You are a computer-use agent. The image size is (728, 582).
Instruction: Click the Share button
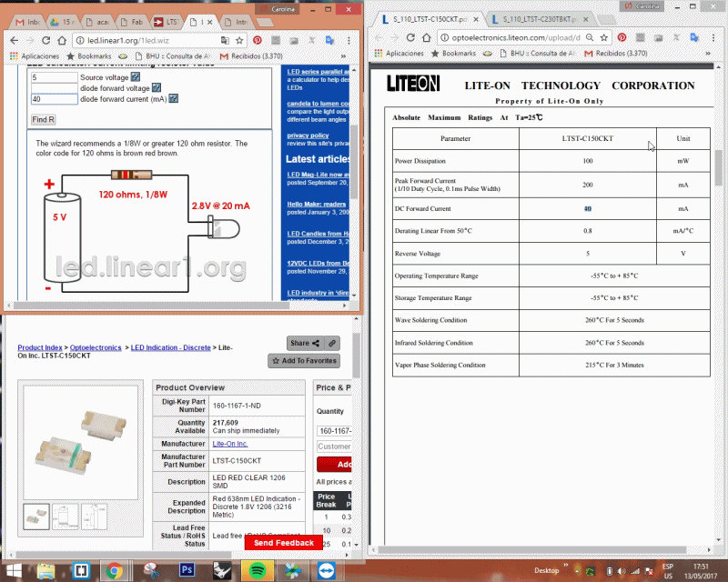(x=305, y=344)
